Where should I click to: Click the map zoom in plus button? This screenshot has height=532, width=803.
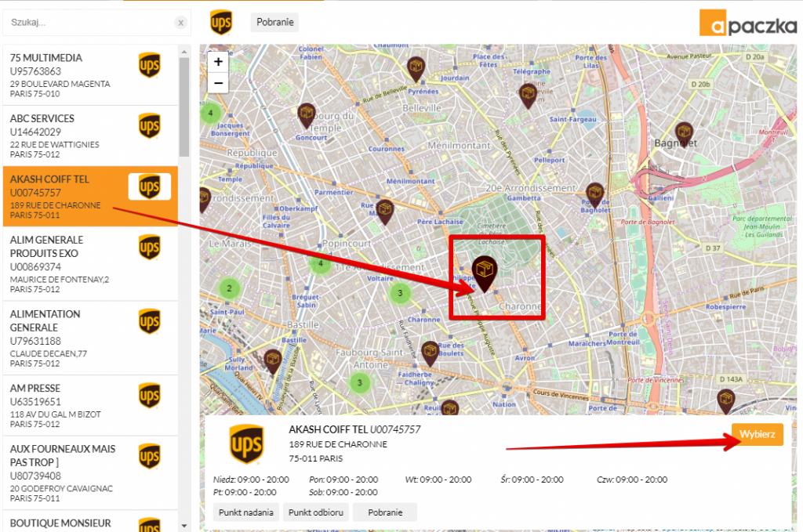click(x=218, y=62)
